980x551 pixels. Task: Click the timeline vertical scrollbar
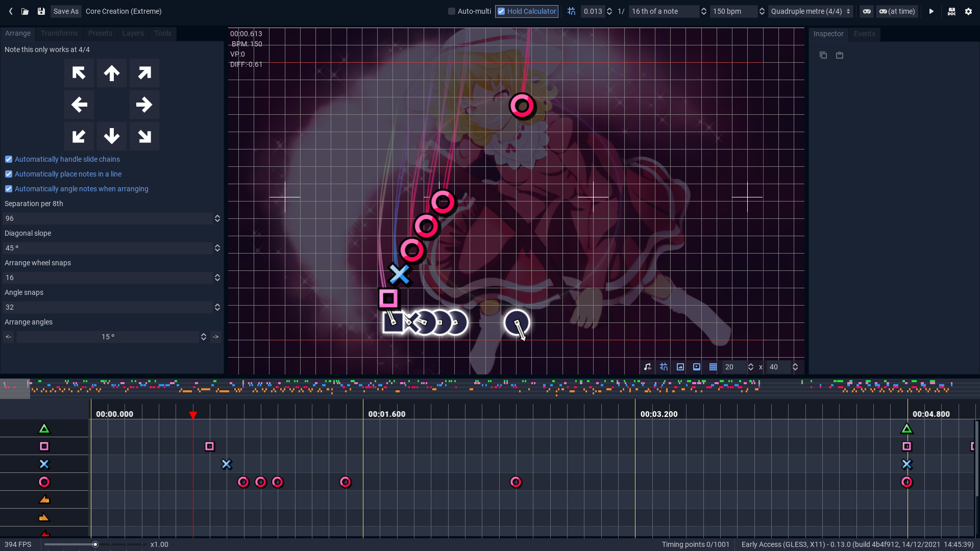click(x=977, y=459)
